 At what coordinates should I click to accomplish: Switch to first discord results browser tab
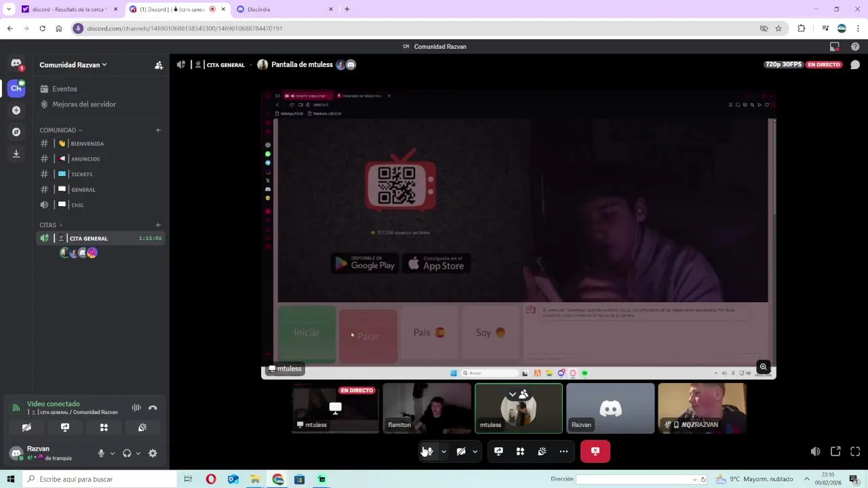tap(69, 9)
